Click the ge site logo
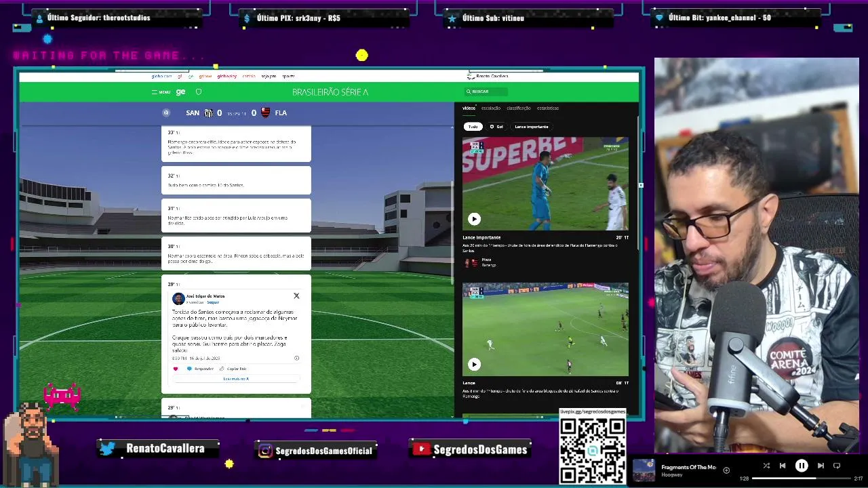The width and height of the screenshot is (868, 488). click(x=180, y=92)
